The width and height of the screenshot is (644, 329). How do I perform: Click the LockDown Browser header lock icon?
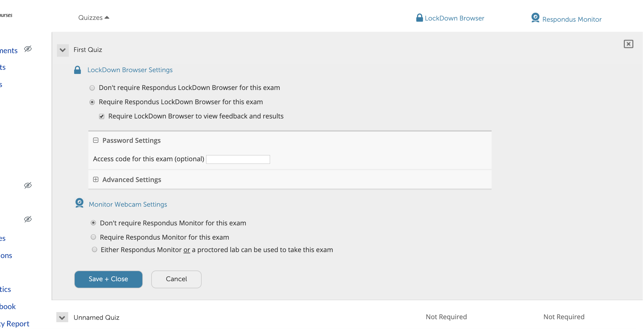point(419,18)
